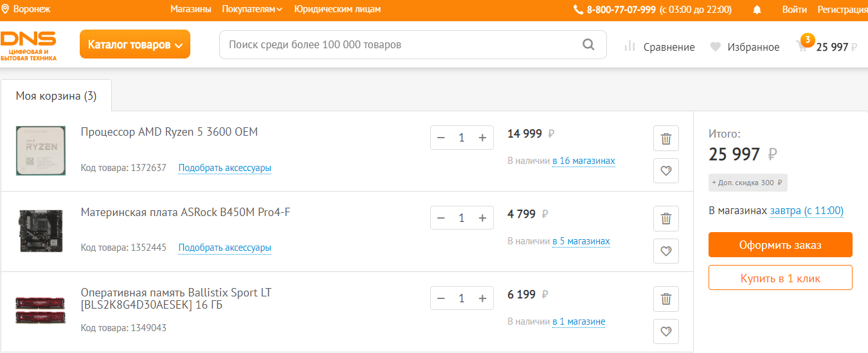Open the Покупателям dropdown menu
Image resolution: width=868 pixels, height=353 pixels.
pyautogui.click(x=252, y=10)
